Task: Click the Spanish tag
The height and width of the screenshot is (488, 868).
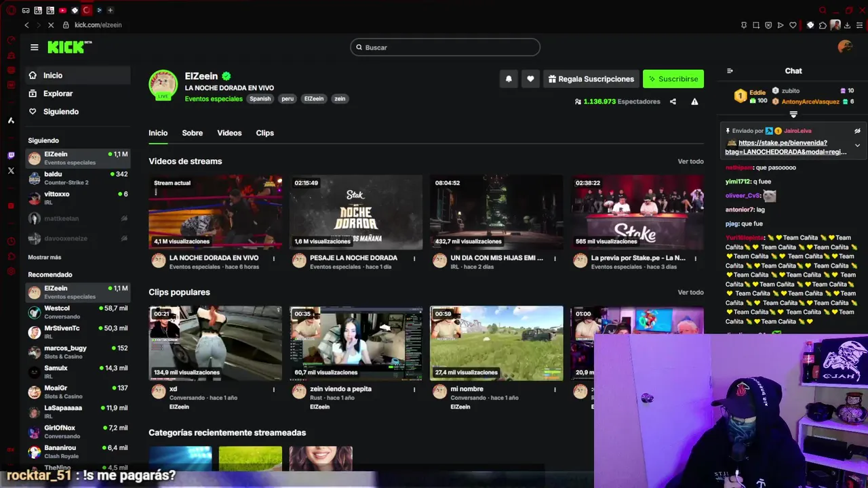Action: click(x=260, y=99)
